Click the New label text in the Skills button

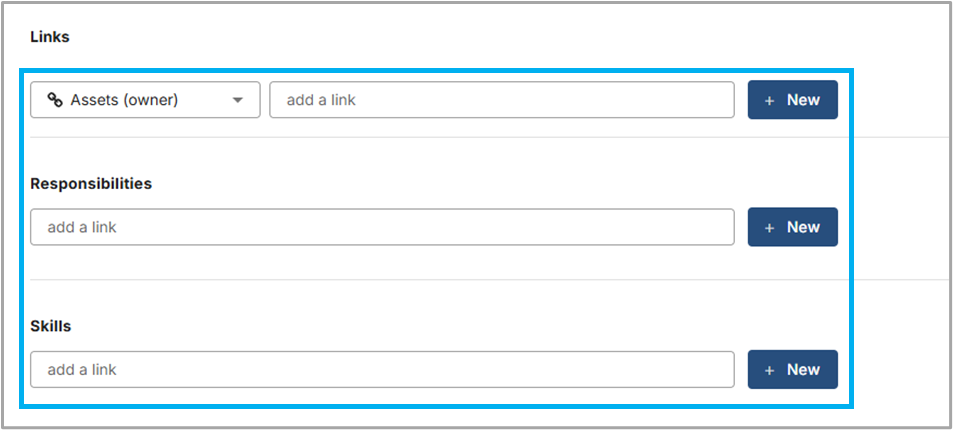click(x=803, y=369)
